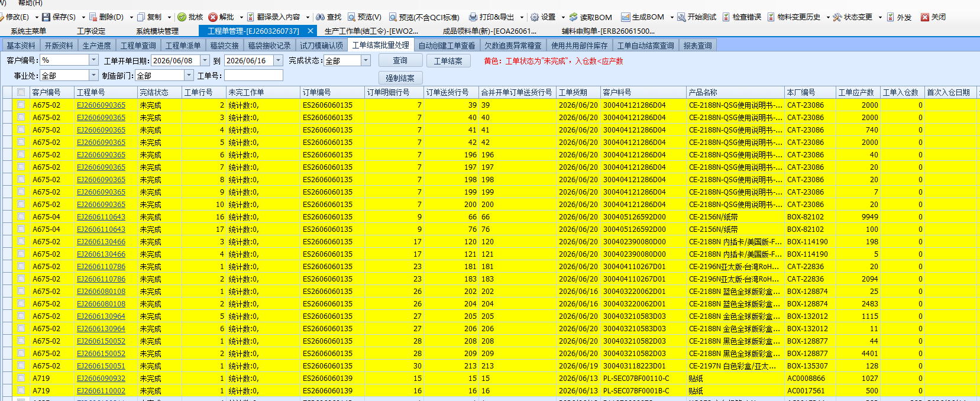Click the 客户编号 input field containing %
Image resolution: width=980 pixels, height=401 pixels.
(x=64, y=60)
